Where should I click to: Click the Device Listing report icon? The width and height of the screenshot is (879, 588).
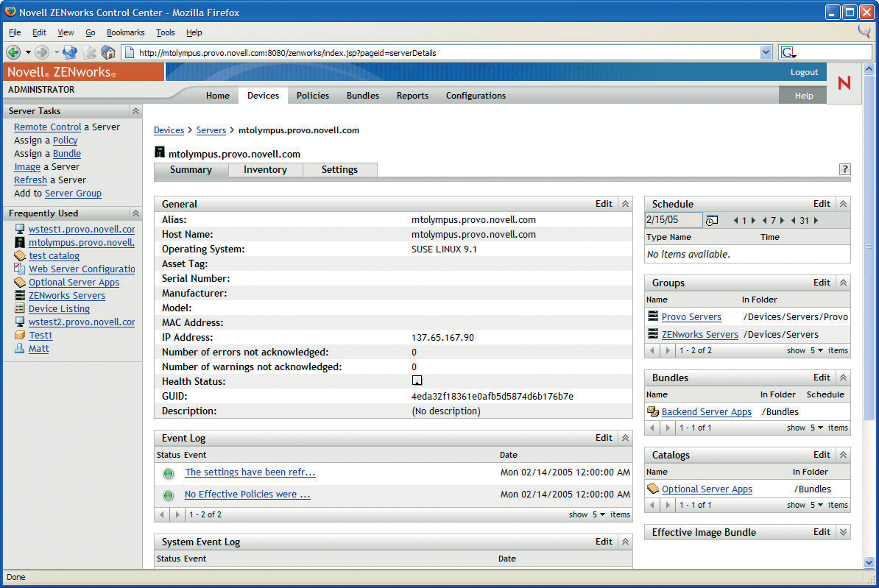pos(20,308)
